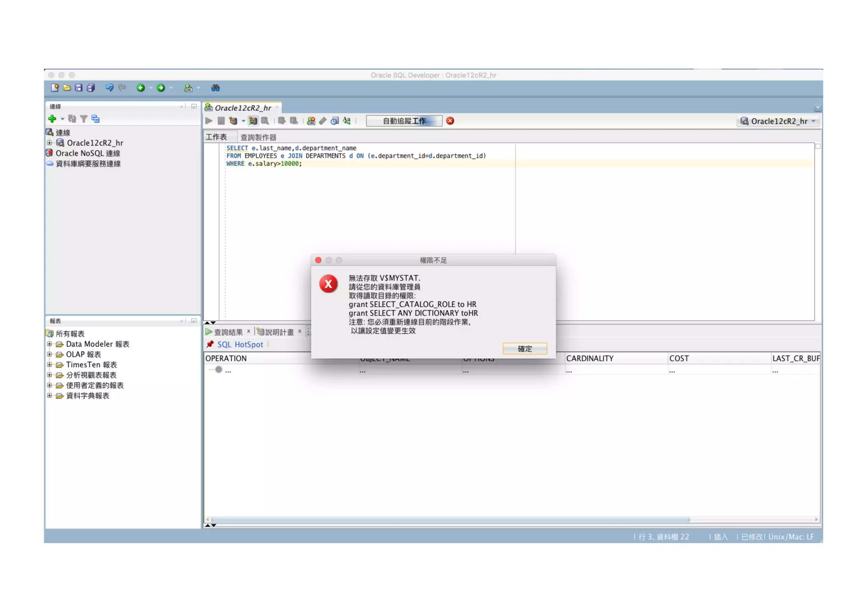Screen dimensions: 868x613
Task: Refresh the connections list
Action: (x=72, y=119)
